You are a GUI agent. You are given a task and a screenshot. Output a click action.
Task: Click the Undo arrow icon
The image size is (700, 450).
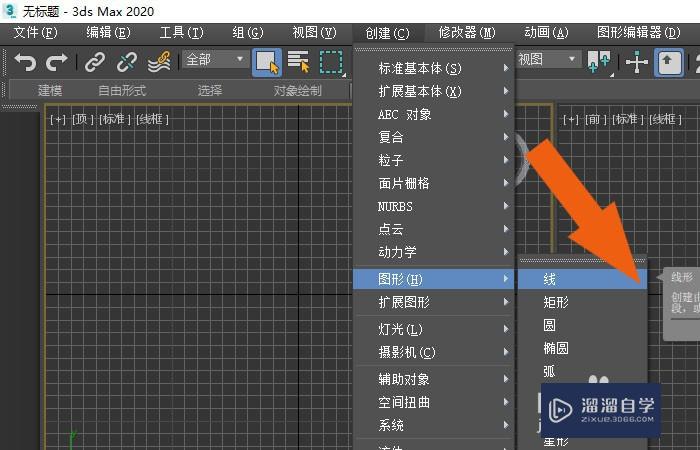[x=25, y=62]
